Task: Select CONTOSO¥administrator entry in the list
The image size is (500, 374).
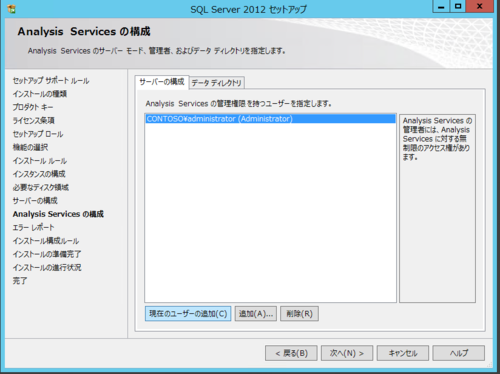Action: coord(270,119)
